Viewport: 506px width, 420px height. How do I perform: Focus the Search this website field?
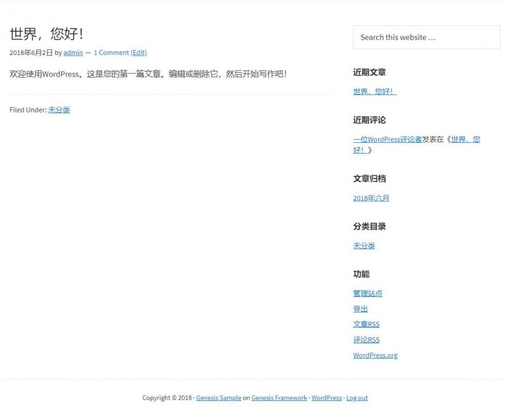(426, 37)
